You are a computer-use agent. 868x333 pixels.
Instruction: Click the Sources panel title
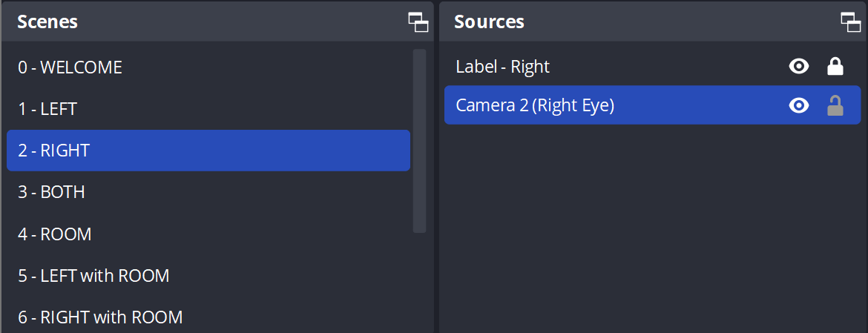489,22
